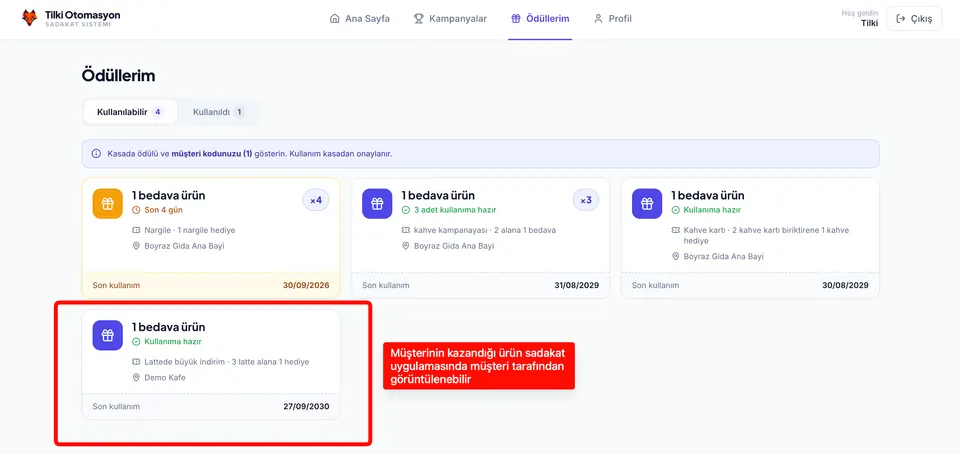Select the Ödüllerim navigation item

540,18
